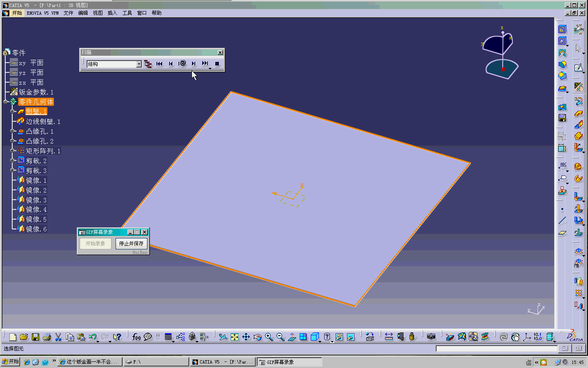Click the Windows 开始 Start button
The image size is (588, 368).
pyautogui.click(x=10, y=362)
